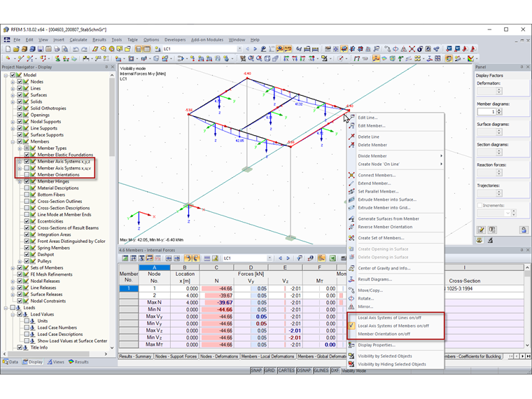This screenshot has width=532, height=399.
Task: Expand the Sets of Members node
Action: (x=13, y=267)
